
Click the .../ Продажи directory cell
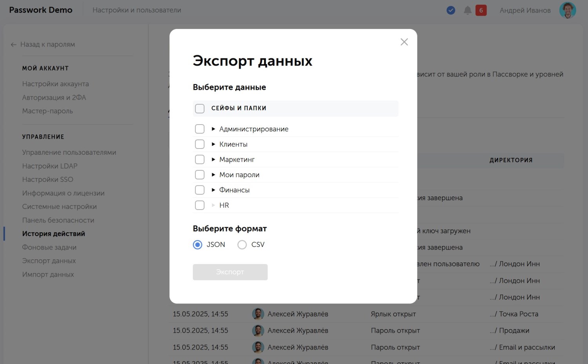(509, 331)
